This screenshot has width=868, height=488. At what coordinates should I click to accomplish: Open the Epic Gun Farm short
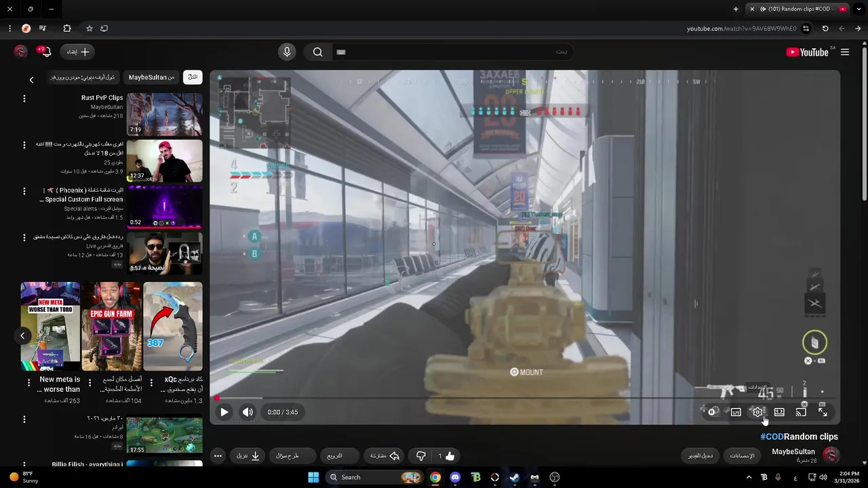[111, 327]
